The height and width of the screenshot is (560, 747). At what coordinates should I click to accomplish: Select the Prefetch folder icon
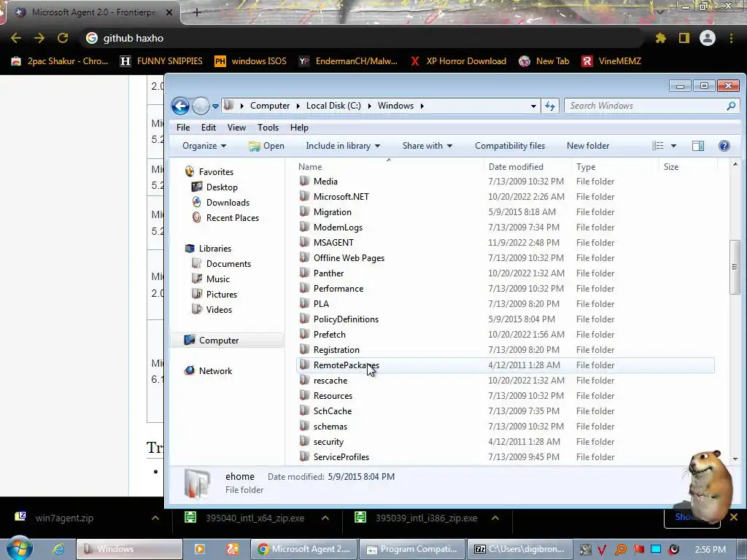tap(304, 334)
